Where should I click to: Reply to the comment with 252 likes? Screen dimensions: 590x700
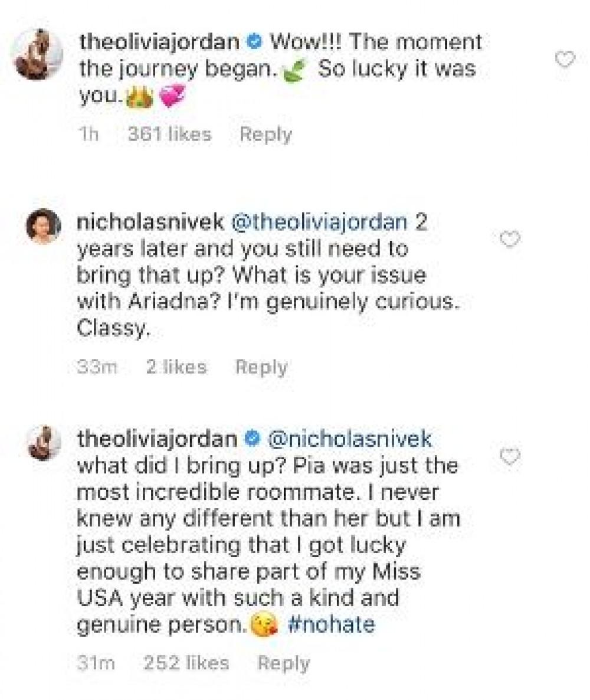point(284,663)
